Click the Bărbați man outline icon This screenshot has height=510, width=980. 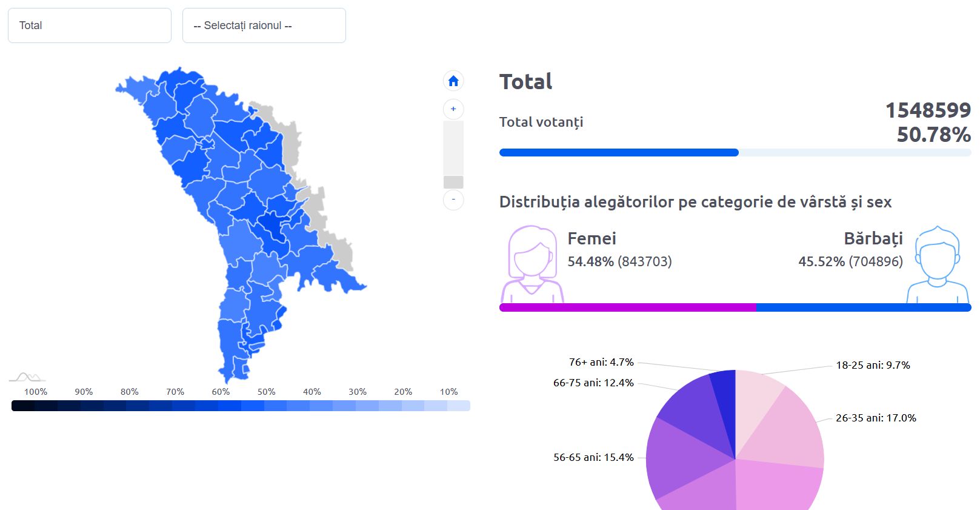click(937, 264)
